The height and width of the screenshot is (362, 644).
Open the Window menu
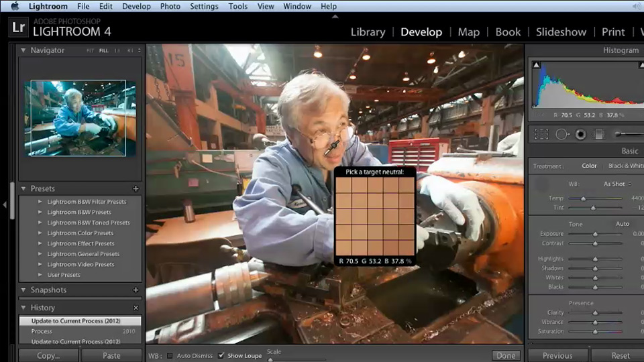[297, 6]
